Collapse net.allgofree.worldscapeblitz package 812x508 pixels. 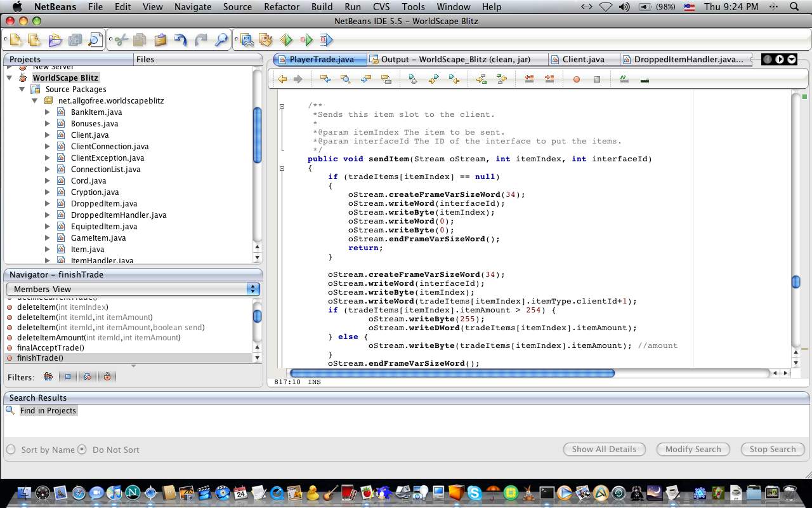tap(35, 100)
